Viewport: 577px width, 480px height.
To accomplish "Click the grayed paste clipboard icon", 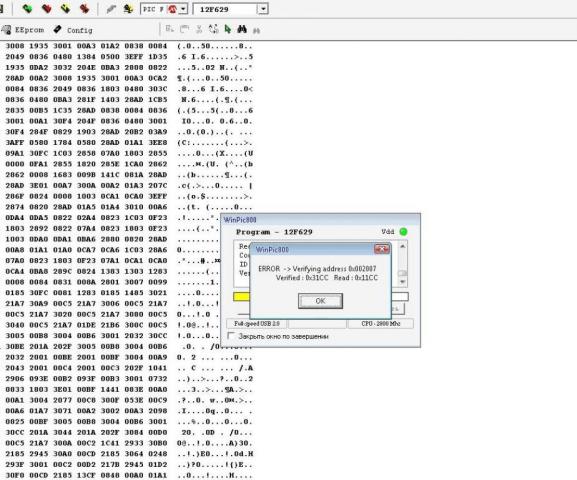I will [184, 29].
